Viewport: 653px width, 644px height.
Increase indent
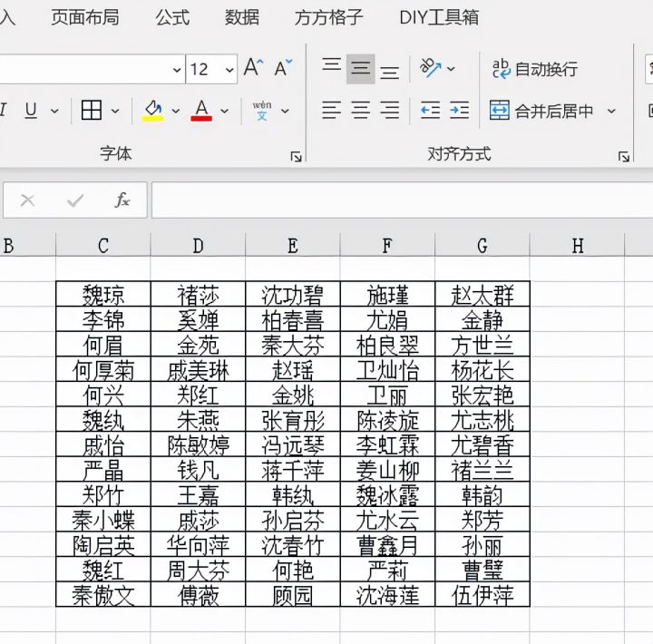coord(459,111)
